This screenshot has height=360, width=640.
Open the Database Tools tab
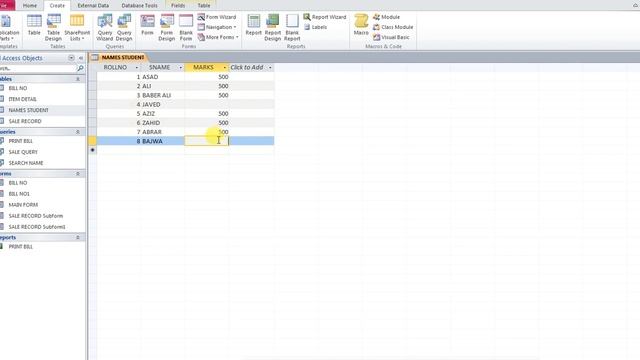coord(140,6)
